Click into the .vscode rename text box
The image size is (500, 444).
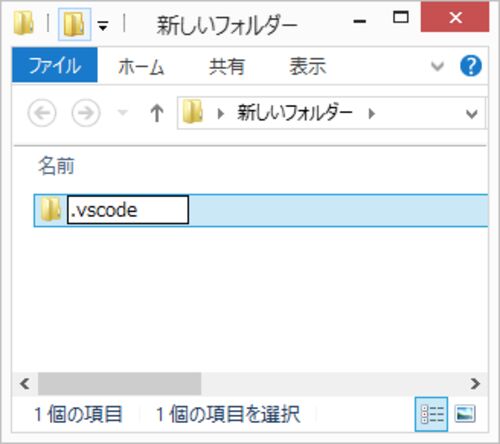pyautogui.click(x=128, y=210)
